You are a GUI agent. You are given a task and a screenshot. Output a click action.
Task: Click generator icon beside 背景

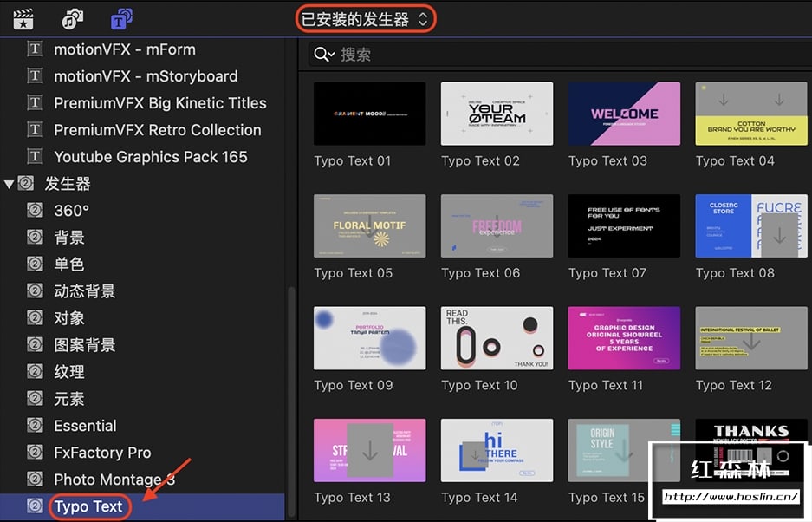[x=35, y=238]
